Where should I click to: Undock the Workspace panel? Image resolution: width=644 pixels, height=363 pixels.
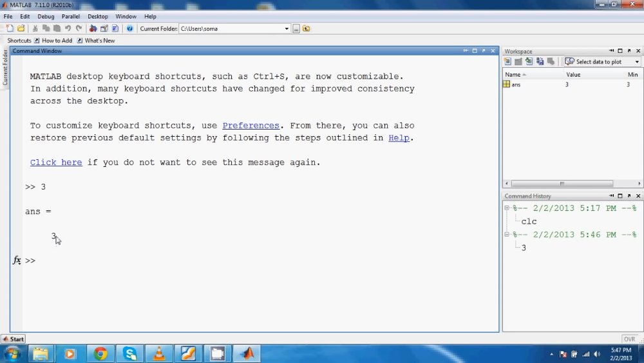pyautogui.click(x=629, y=50)
